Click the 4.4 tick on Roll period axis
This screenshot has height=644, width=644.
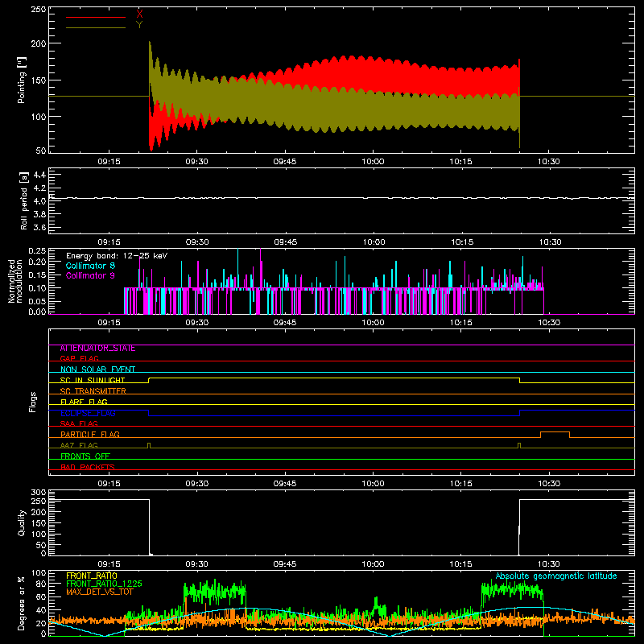point(39,175)
